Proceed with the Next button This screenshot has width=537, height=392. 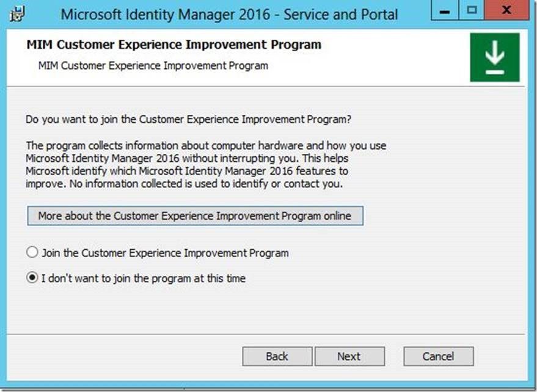pos(349,357)
